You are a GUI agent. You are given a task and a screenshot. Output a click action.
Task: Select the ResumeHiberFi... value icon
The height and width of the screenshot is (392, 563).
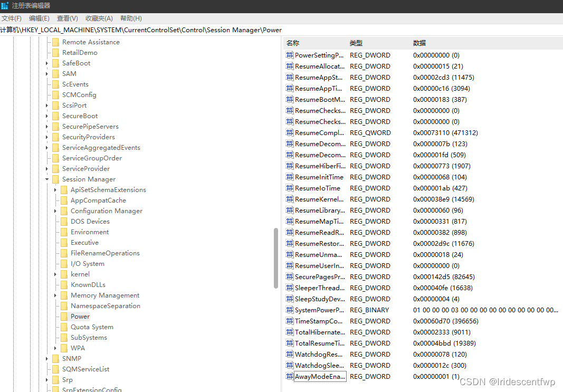tap(290, 166)
